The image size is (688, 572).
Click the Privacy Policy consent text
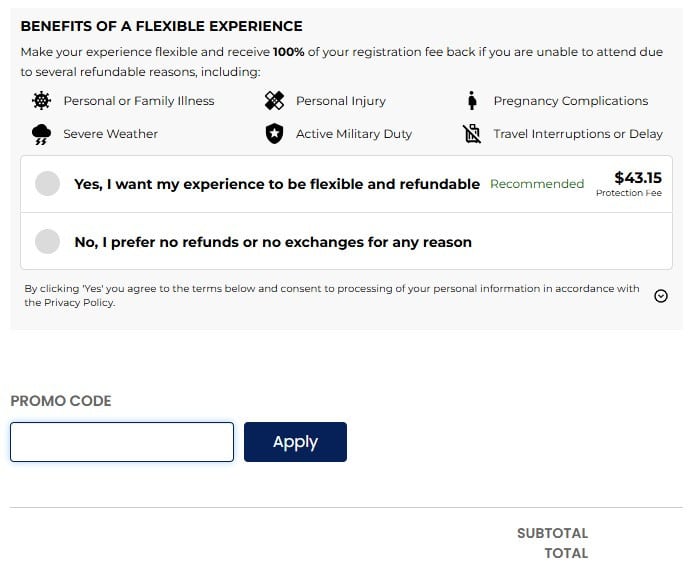331,295
